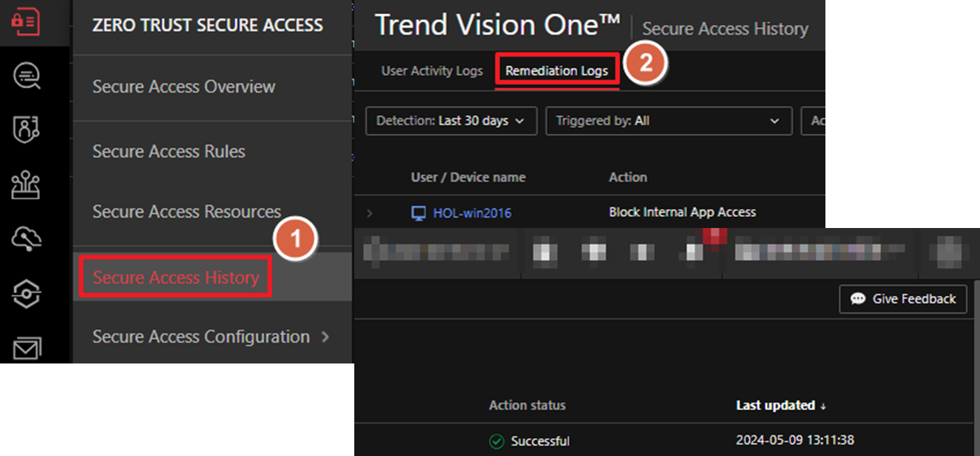The height and width of the screenshot is (456, 980).
Task: Switch to the User Activity Logs tab
Action: pos(432,71)
